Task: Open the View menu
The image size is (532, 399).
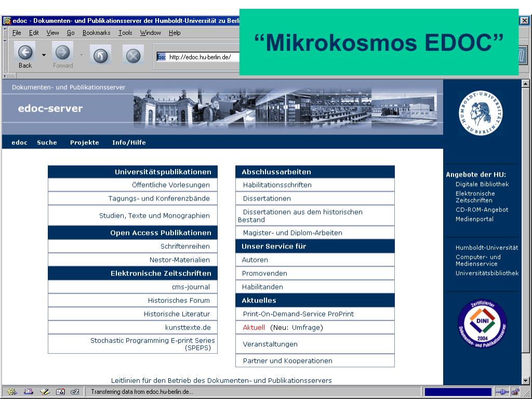Action: [52, 33]
